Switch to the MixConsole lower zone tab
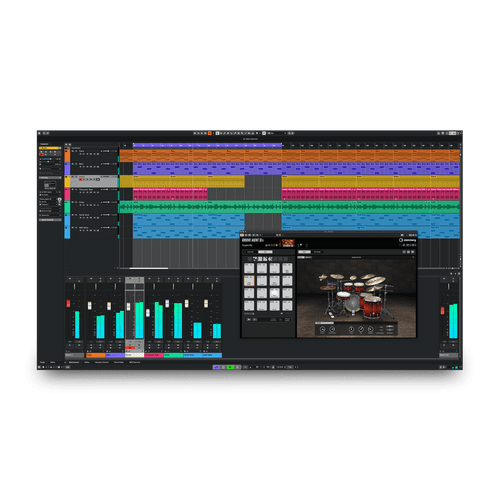Image resolution: width=500 pixels, height=500 pixels. coord(74,362)
